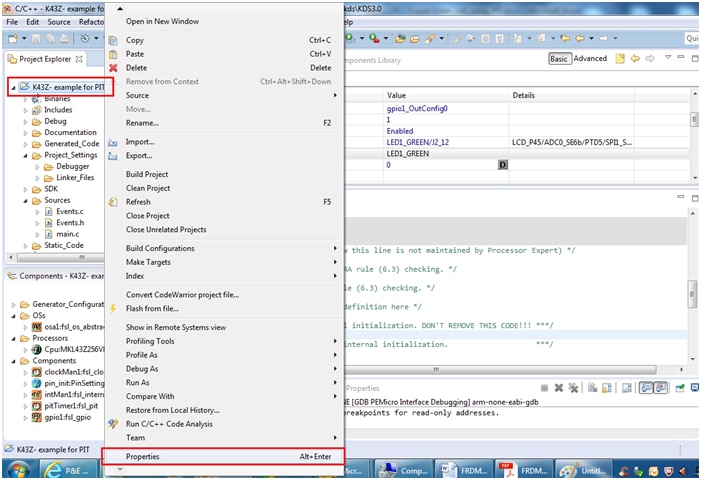701x480 pixels.
Task: Click the Refresh icon in context menu
Action: click(113, 202)
